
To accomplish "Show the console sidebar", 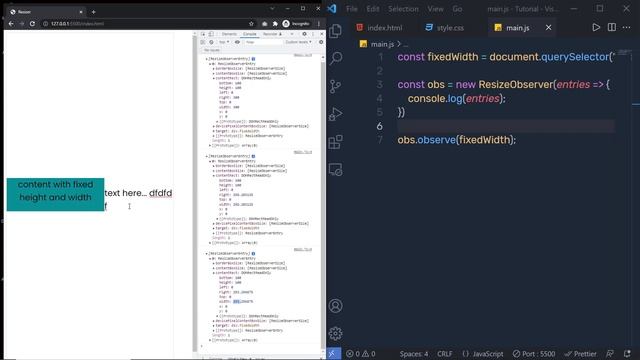I will pyautogui.click(x=203, y=42).
